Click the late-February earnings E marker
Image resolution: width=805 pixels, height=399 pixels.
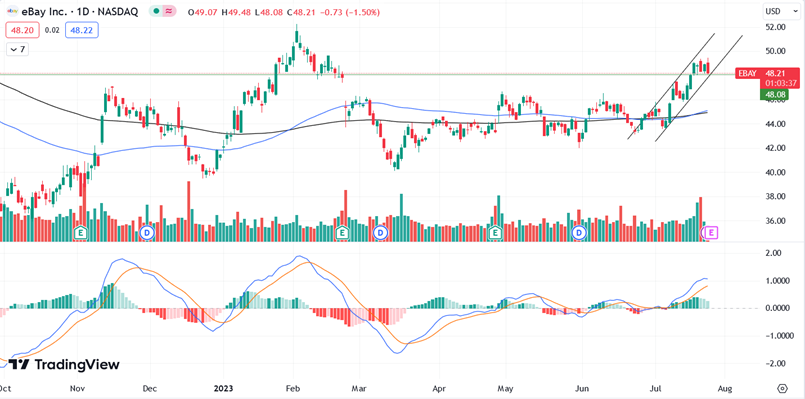pos(342,233)
